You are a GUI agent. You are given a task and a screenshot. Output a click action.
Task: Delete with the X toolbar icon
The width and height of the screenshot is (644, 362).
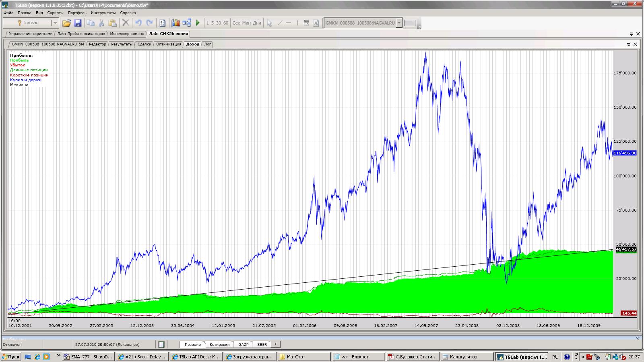[x=126, y=23]
